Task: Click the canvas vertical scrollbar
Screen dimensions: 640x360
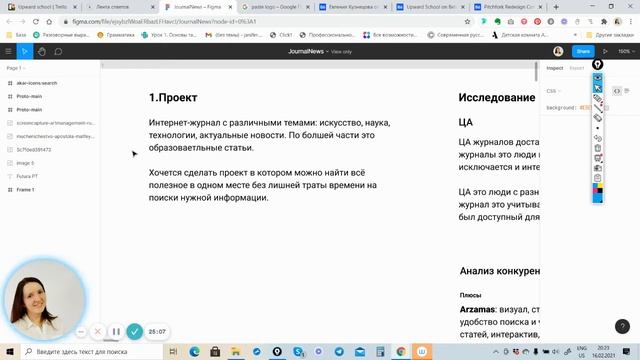Action: [536, 71]
